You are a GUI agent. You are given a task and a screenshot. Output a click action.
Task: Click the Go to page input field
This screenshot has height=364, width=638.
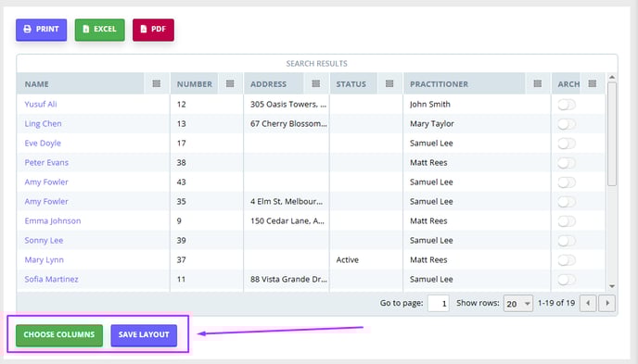[439, 304]
